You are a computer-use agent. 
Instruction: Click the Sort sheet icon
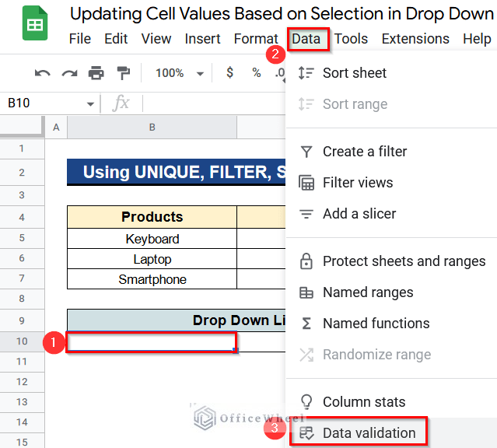[x=306, y=73]
